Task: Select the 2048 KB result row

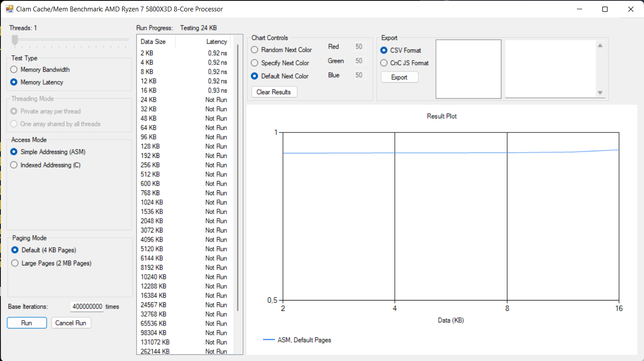Action: 184,221
